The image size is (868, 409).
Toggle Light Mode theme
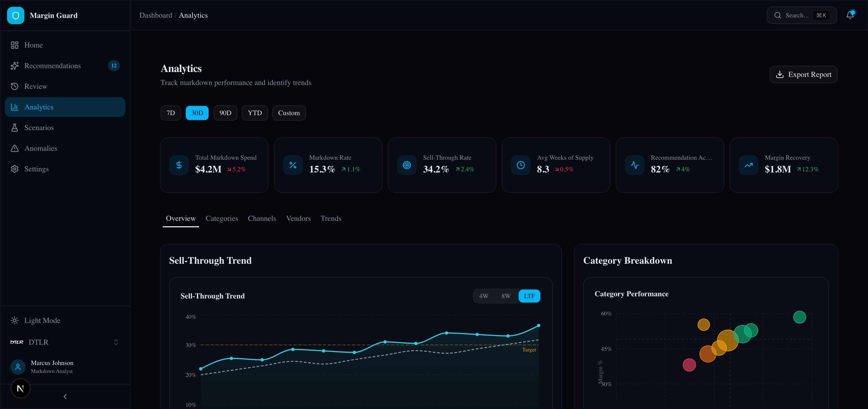[x=65, y=320]
